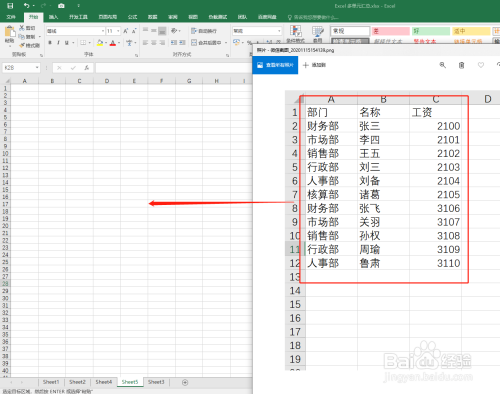This screenshot has height=394, width=500.
Task: Toggle Align Left
Action: [146, 43]
